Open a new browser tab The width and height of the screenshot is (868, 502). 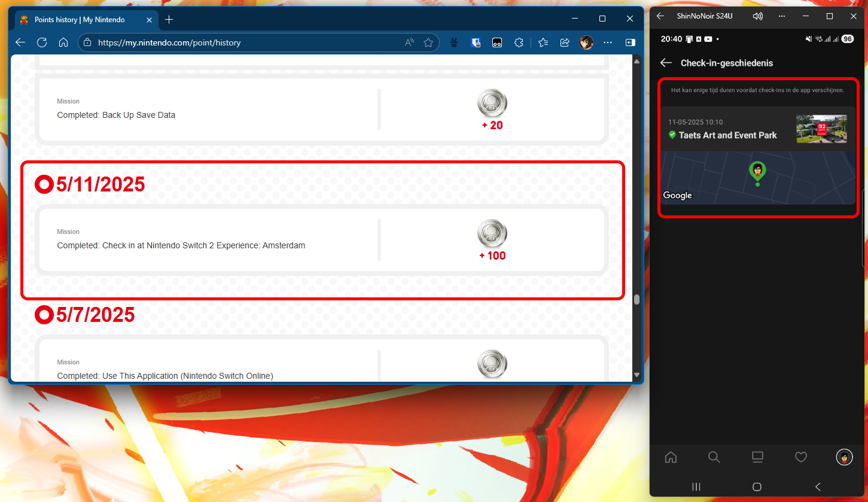tap(169, 20)
